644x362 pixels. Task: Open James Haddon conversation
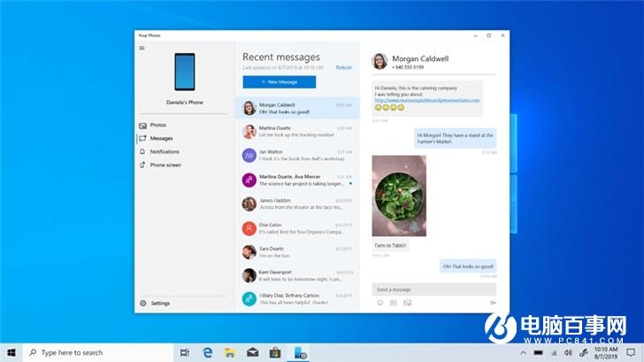pos(297,204)
